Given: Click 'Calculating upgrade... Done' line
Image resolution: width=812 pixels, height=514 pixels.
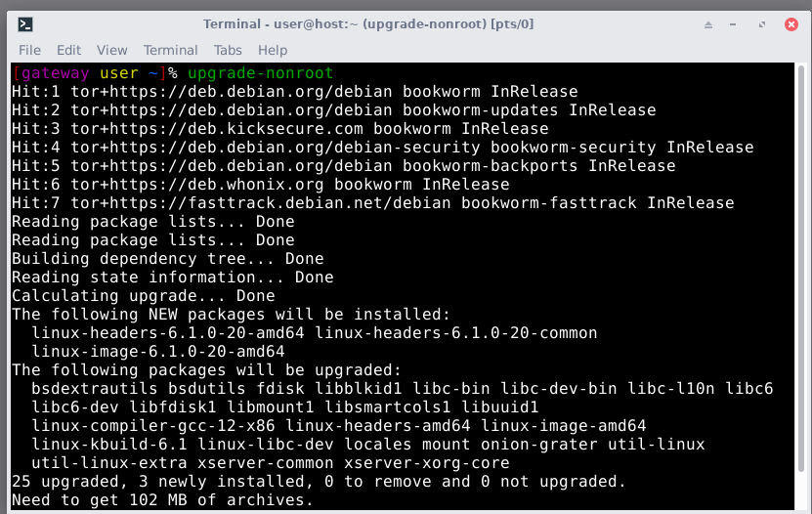Looking at the screenshot, I should (x=144, y=295).
